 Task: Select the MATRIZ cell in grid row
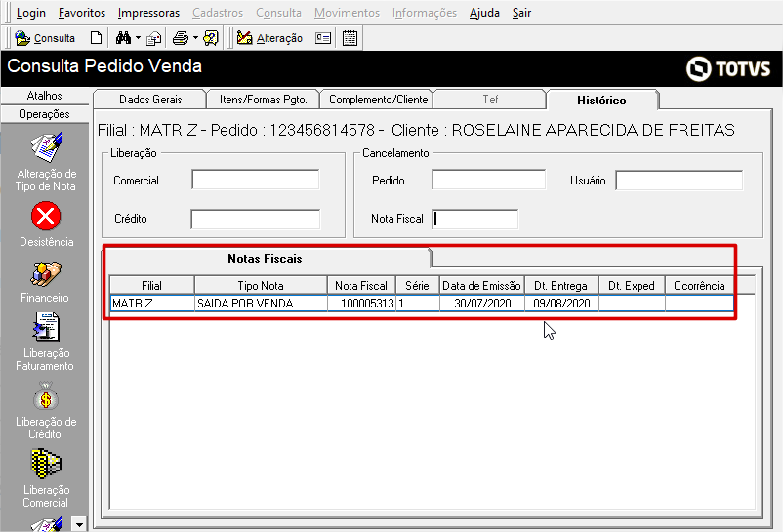tap(151, 304)
